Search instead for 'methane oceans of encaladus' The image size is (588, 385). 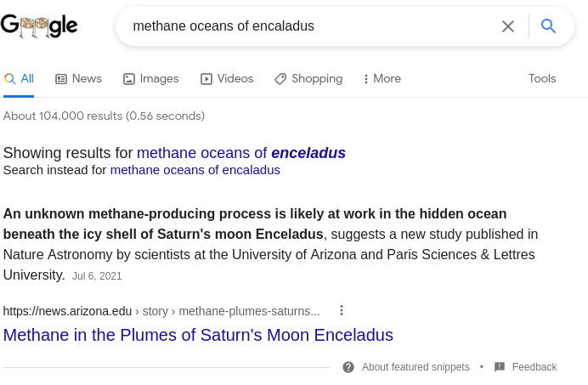(195, 170)
